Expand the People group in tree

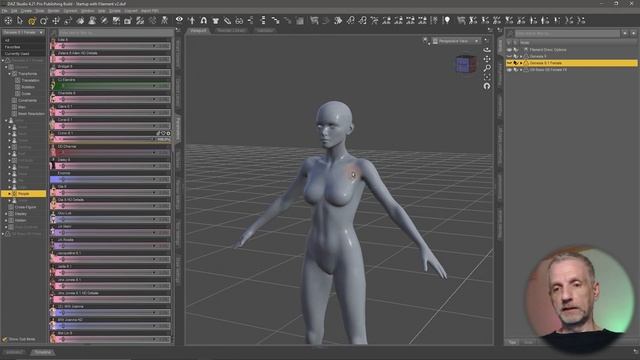point(10,193)
